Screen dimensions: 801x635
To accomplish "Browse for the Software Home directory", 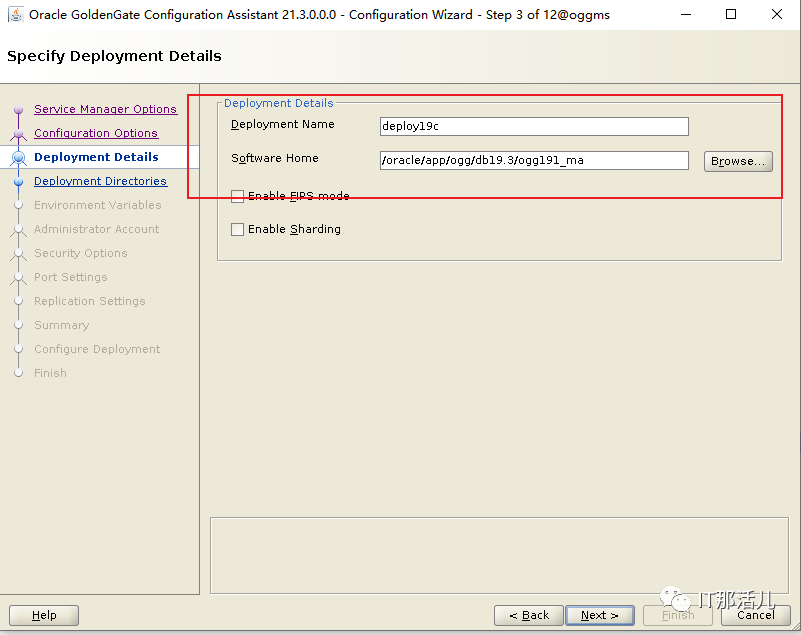I will (x=738, y=161).
